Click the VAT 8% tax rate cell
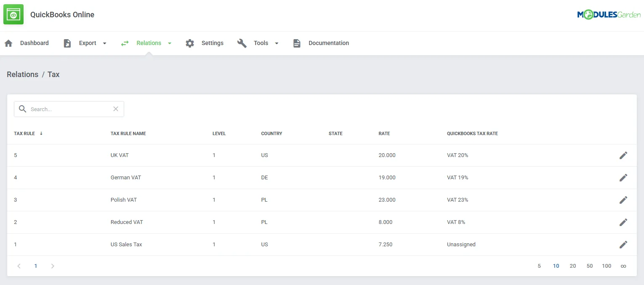Image resolution: width=644 pixels, height=285 pixels. 456,222
